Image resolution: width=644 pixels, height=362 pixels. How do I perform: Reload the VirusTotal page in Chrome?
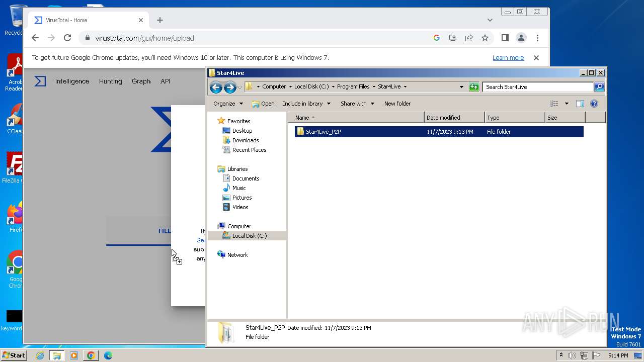pyautogui.click(x=67, y=38)
